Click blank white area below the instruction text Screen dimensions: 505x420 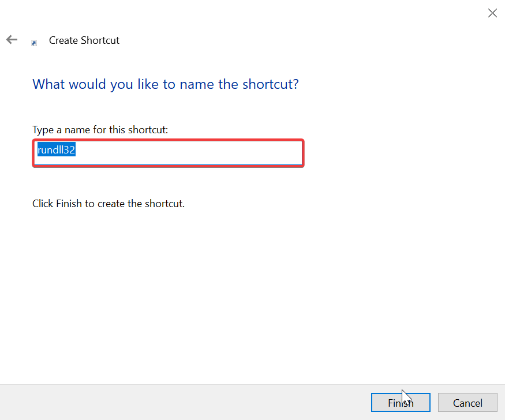(231, 288)
